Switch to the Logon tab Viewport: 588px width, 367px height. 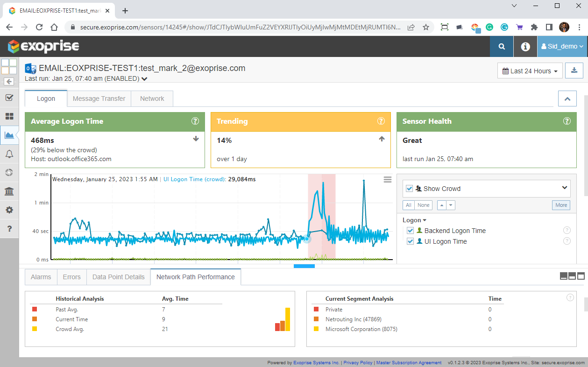tap(46, 99)
